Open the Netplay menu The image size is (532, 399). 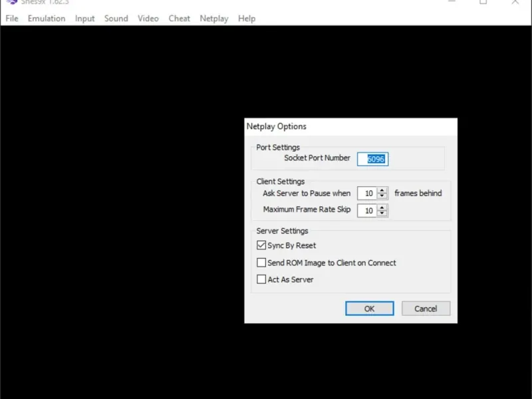point(214,19)
